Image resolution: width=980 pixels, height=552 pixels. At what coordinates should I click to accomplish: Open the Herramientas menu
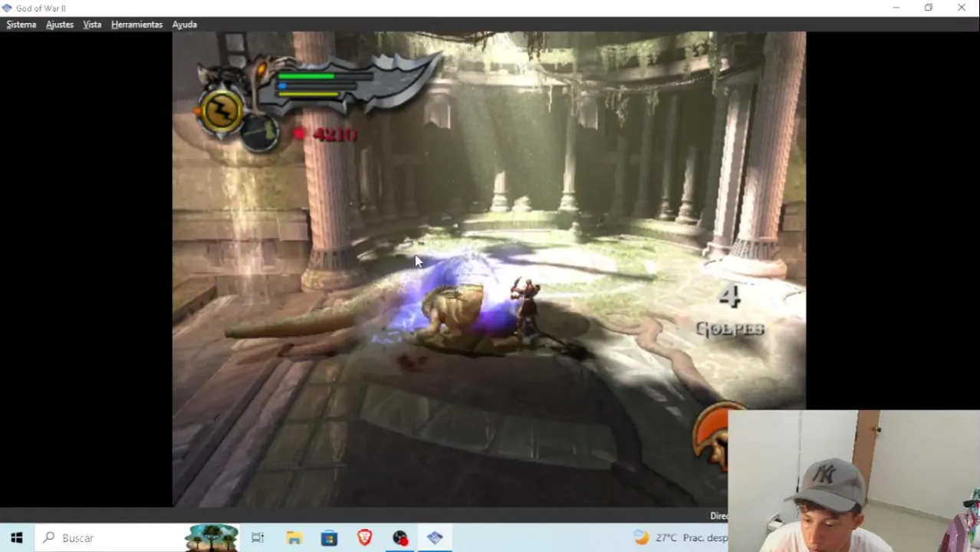[136, 25]
